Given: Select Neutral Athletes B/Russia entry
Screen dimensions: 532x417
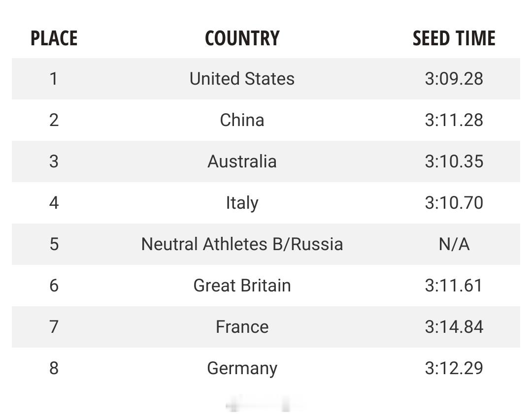Looking at the screenshot, I should click(242, 244).
